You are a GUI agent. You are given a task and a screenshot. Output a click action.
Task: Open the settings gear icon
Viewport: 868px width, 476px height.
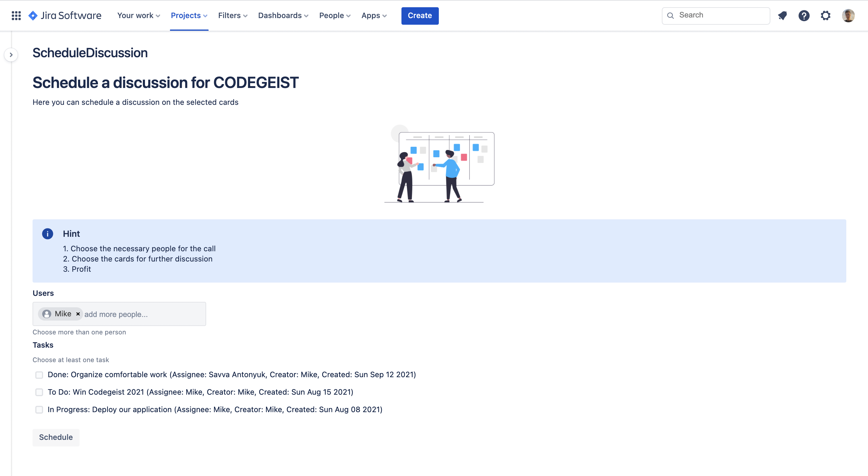coord(825,15)
